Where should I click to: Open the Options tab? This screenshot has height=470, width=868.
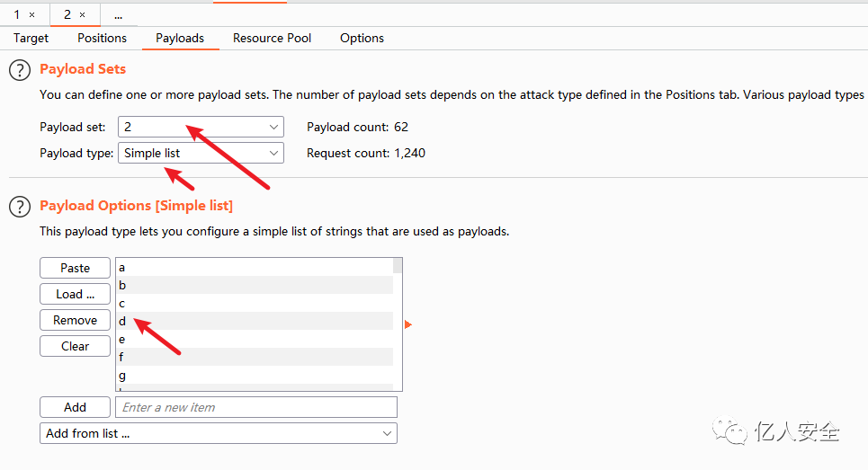[362, 38]
